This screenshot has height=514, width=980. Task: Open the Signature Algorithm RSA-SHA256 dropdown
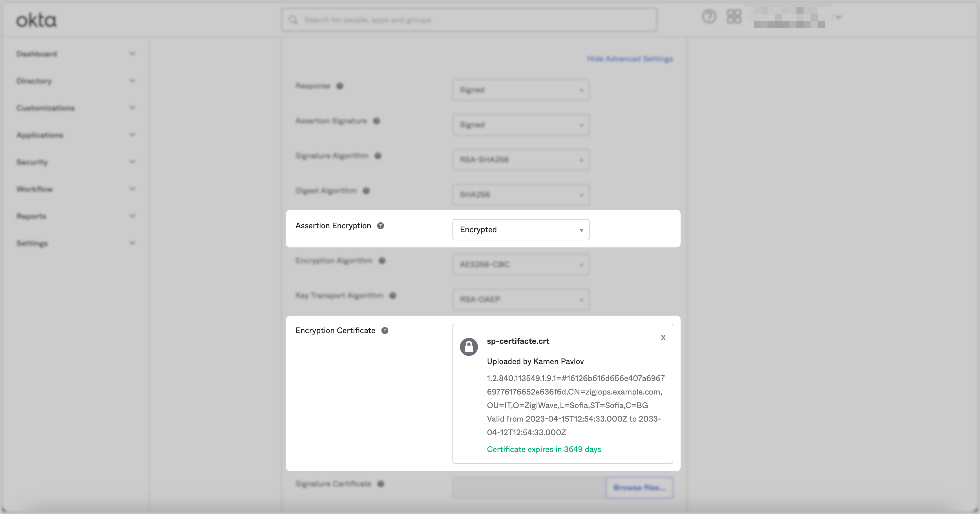(520, 160)
